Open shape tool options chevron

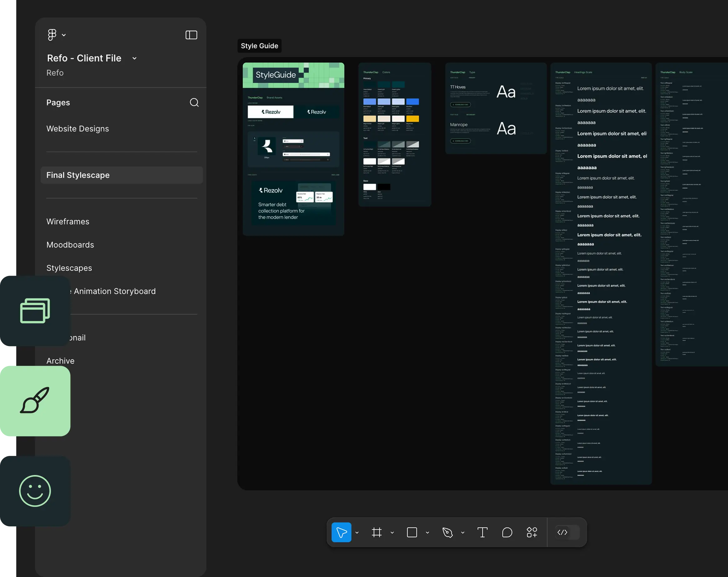[427, 533]
